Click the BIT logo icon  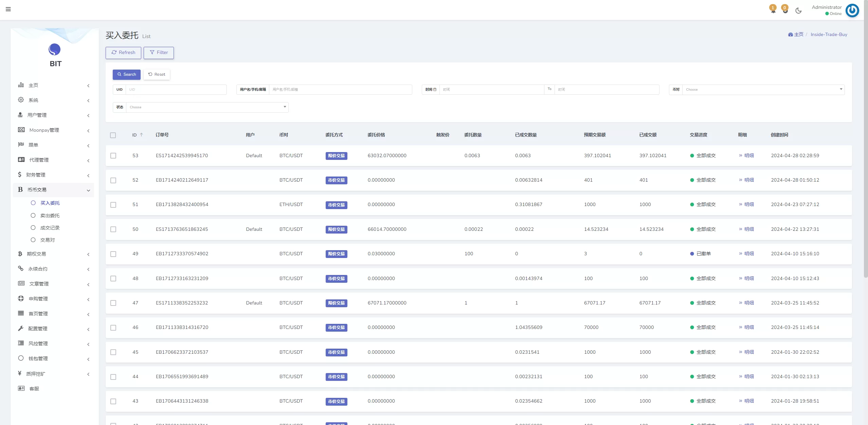tap(54, 50)
